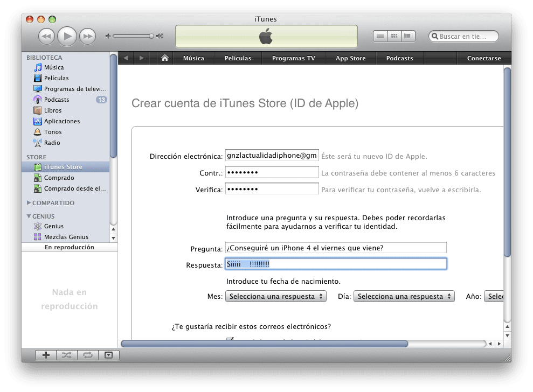Click the iTunes Store bag icon

pos(38,167)
